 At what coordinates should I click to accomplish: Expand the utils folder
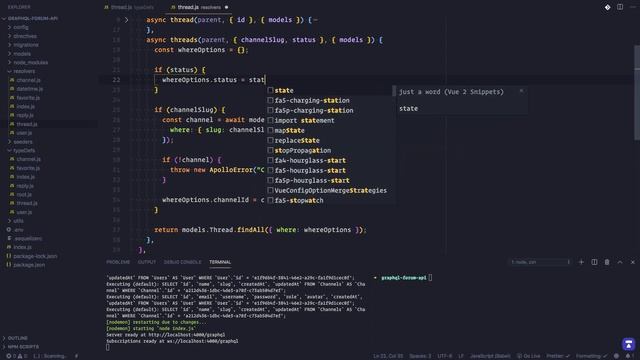[18, 221]
